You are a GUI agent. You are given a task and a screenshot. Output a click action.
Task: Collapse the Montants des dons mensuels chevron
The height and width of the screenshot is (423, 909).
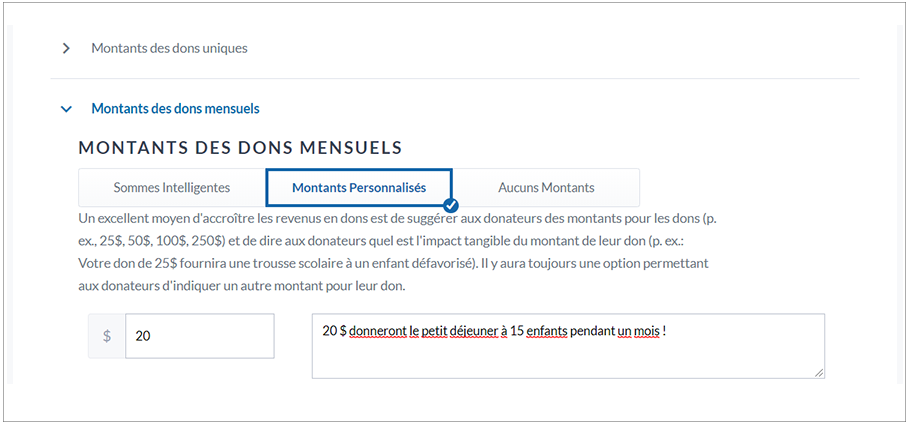click(x=66, y=108)
